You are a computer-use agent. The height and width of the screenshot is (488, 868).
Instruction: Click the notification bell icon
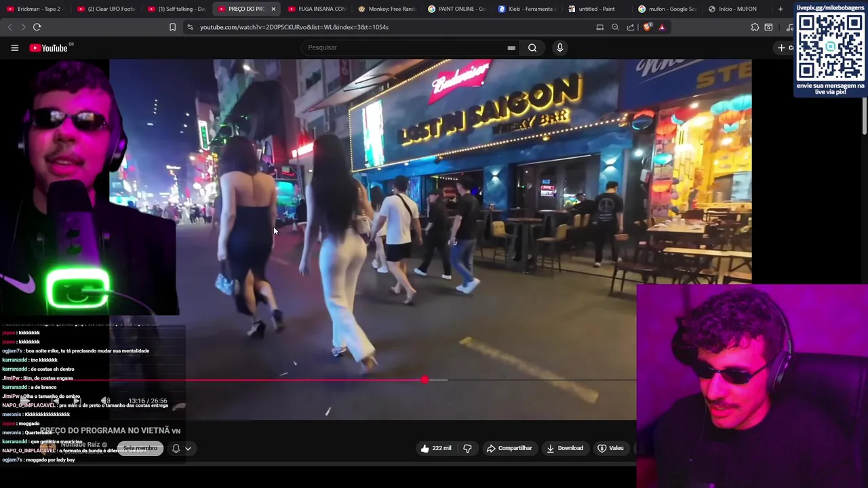176,448
